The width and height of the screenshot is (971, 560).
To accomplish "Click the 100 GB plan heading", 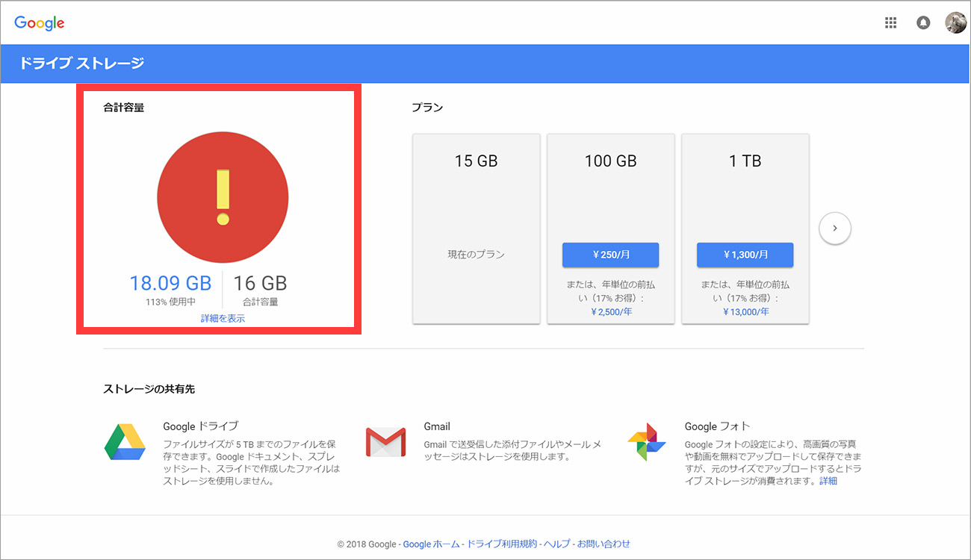I will pos(611,161).
